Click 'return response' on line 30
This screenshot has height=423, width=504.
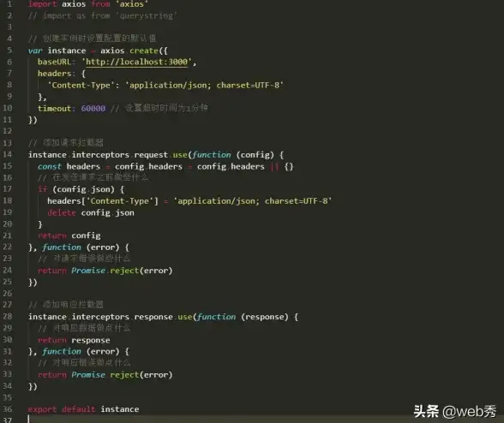(74, 340)
